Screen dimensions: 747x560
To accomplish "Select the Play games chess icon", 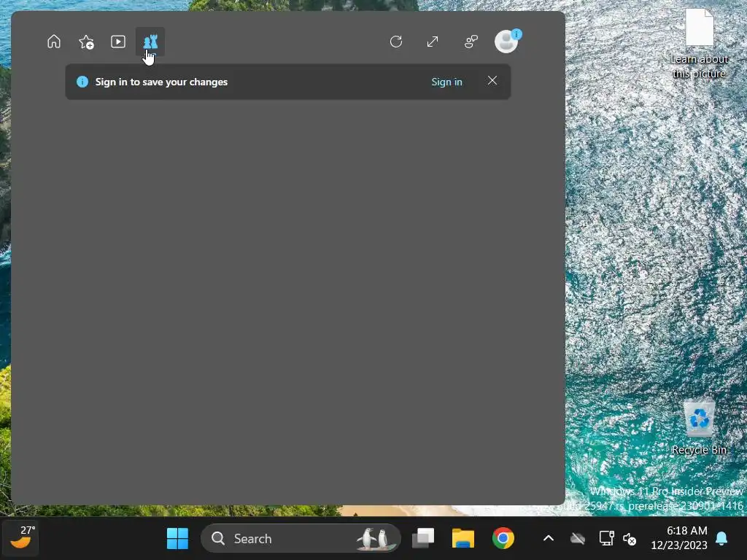I will click(150, 42).
